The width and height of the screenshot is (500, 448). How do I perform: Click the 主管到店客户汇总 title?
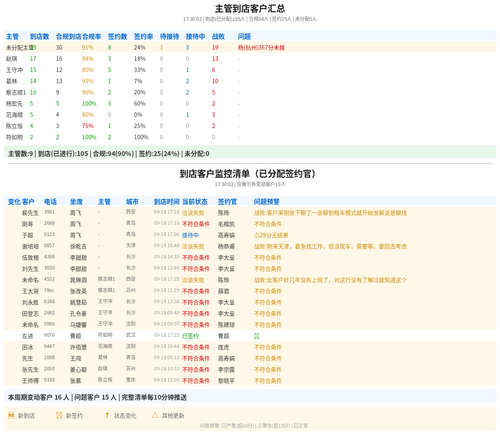click(250, 9)
